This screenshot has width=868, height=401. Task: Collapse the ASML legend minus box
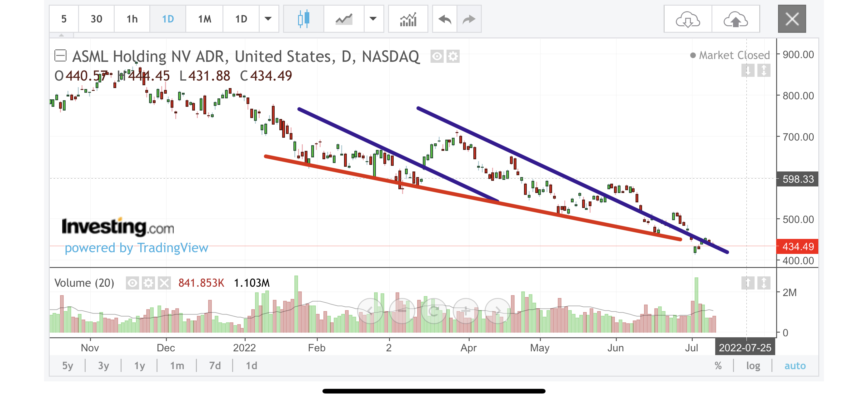(x=61, y=56)
